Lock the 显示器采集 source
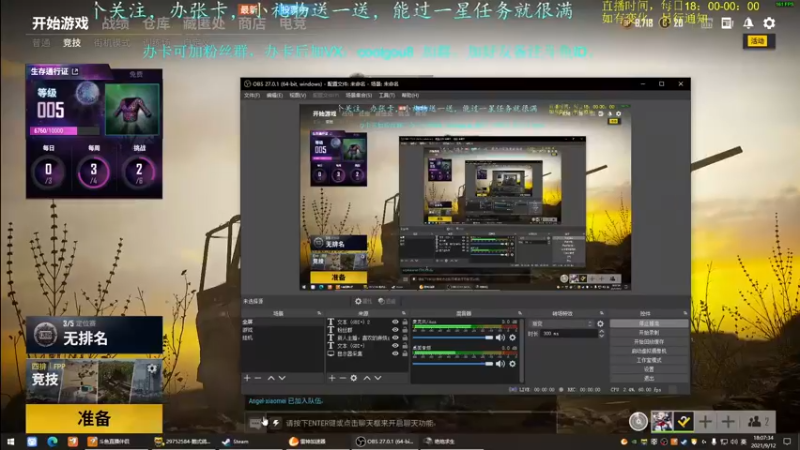 (x=405, y=354)
